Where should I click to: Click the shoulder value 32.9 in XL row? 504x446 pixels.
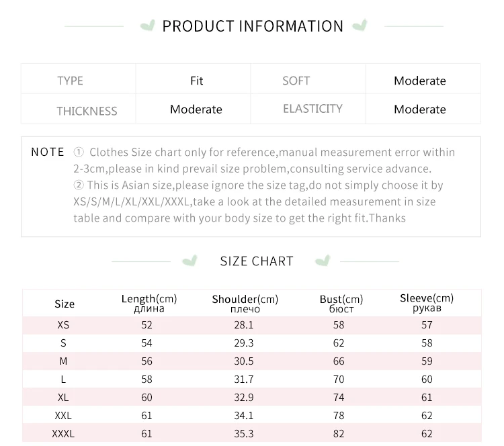pyautogui.click(x=244, y=398)
